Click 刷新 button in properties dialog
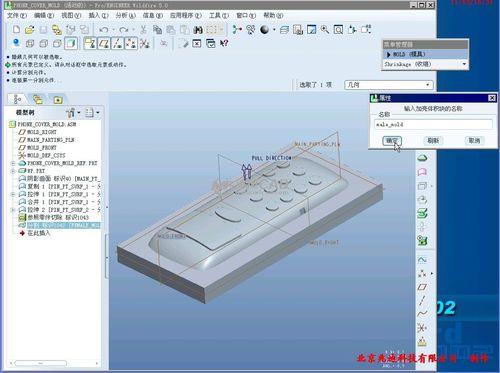The image size is (500, 373). click(433, 141)
